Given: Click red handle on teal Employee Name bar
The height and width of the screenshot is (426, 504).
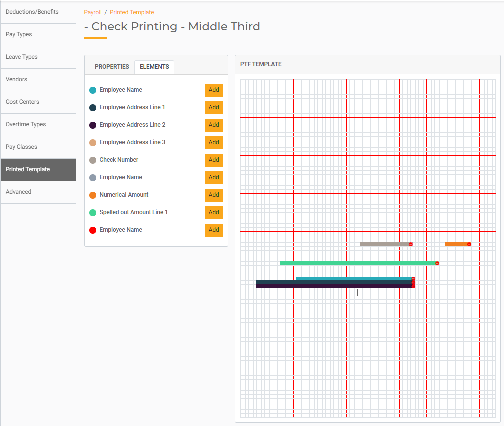Looking at the screenshot, I should (x=414, y=279).
